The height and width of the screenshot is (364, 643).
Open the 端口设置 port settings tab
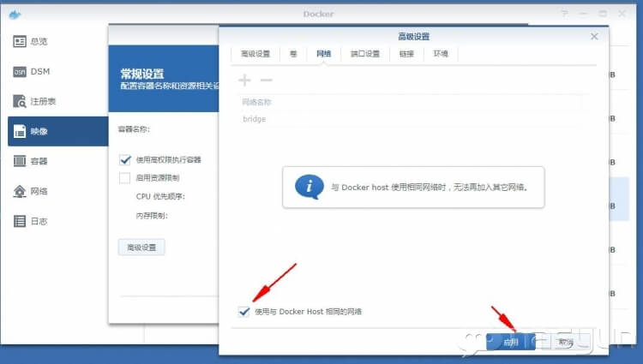365,54
